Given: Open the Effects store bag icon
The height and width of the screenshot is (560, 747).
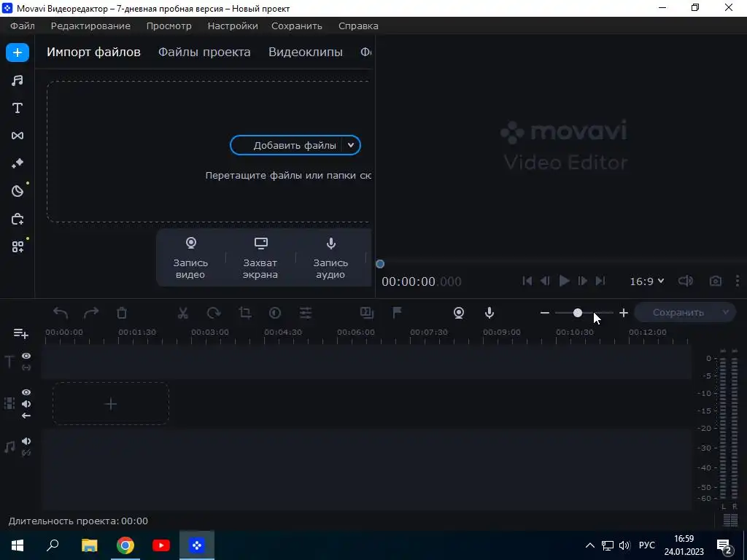Looking at the screenshot, I should [x=18, y=219].
